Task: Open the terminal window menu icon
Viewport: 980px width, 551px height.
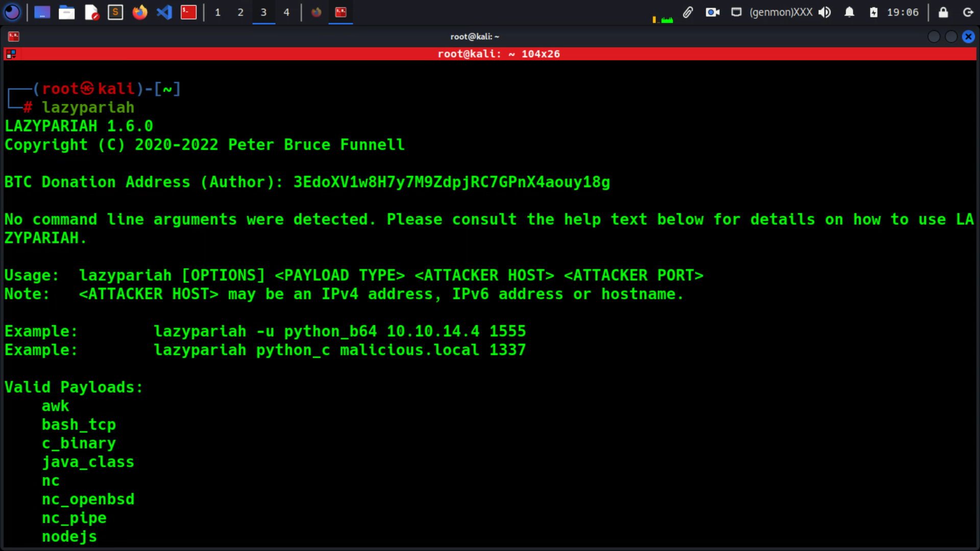Action: [x=14, y=36]
